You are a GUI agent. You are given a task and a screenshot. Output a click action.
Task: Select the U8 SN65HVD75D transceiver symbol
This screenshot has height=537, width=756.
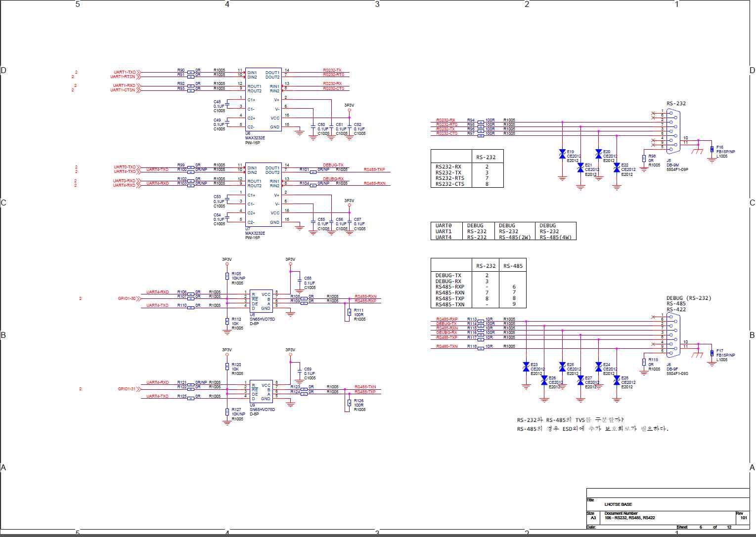[261, 301]
